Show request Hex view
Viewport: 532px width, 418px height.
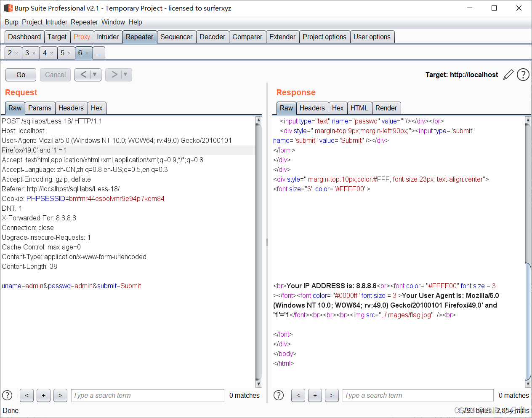click(97, 108)
